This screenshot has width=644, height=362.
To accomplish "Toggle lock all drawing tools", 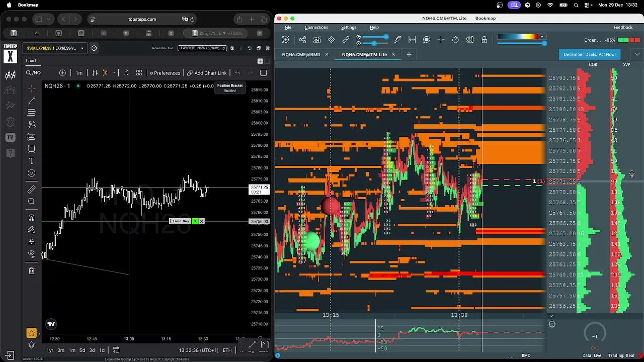I will pyautogui.click(x=31, y=242).
